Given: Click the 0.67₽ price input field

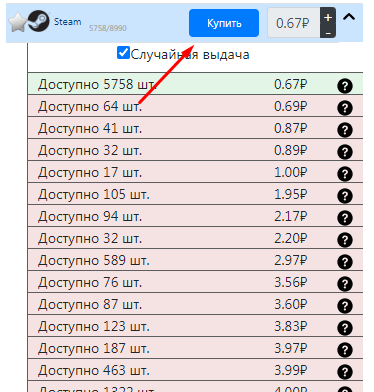Looking at the screenshot, I should (x=293, y=23).
